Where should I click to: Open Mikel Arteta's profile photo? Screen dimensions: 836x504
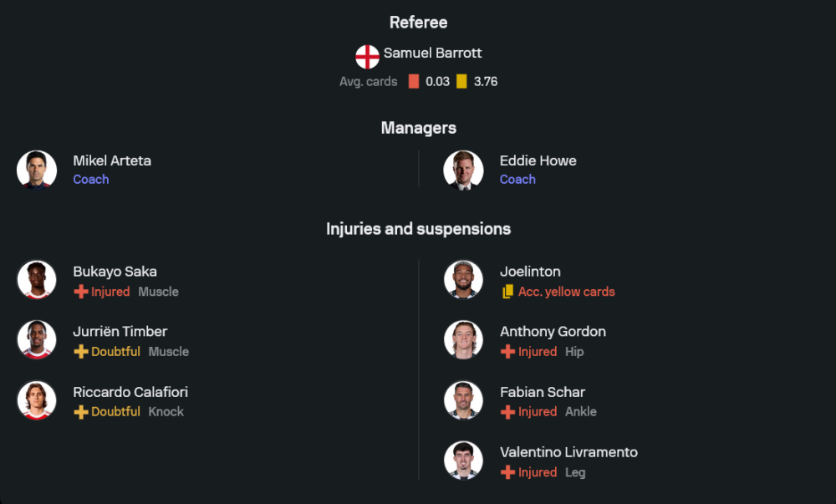37,170
